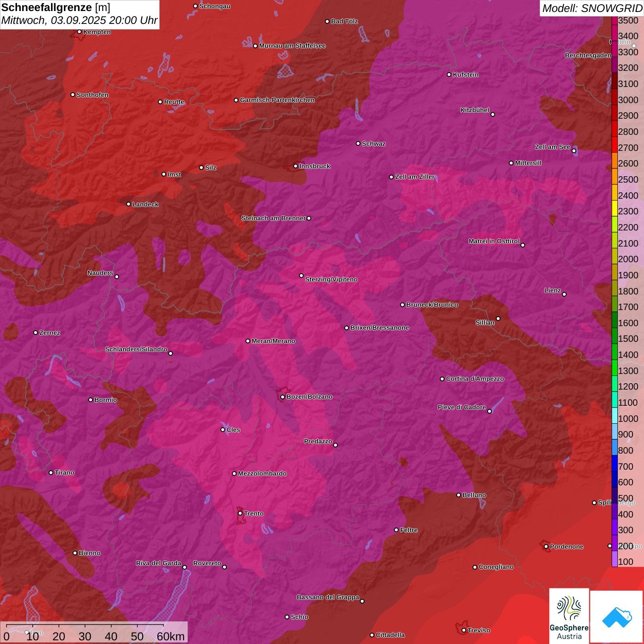Click the Belluno location dot
The image size is (644, 644).
coord(459,495)
